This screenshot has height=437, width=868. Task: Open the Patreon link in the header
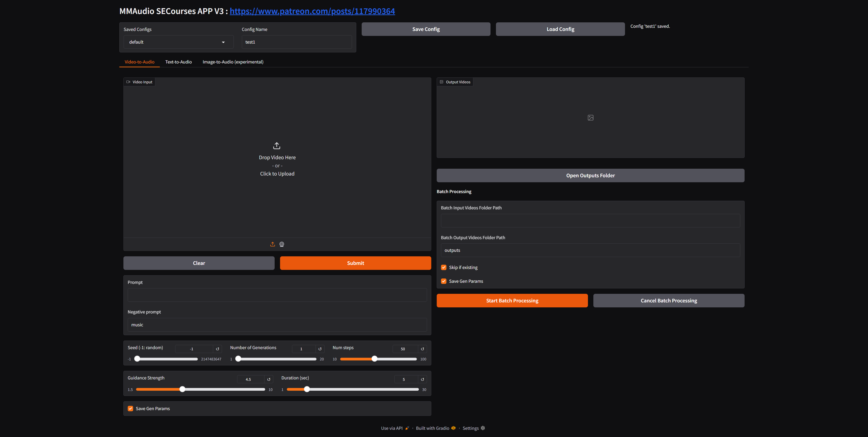tap(312, 11)
